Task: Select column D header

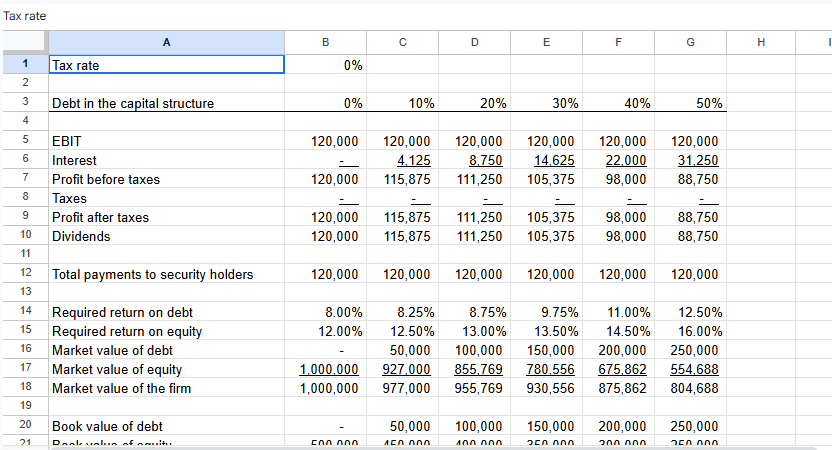Action: pyautogui.click(x=473, y=41)
